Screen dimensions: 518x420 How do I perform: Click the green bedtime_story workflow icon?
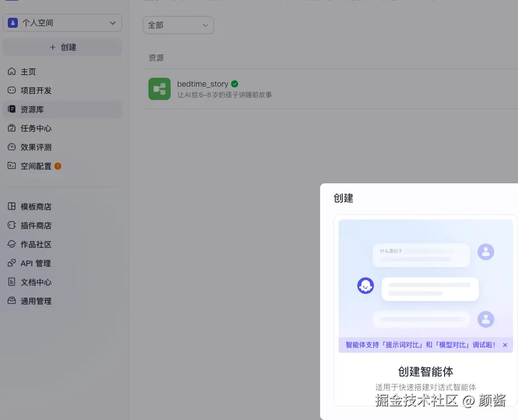point(160,89)
